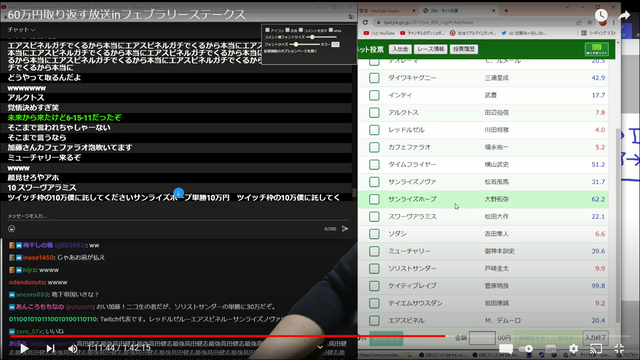Click the レース情報 button
This screenshot has width=640, height=360.
point(430,49)
